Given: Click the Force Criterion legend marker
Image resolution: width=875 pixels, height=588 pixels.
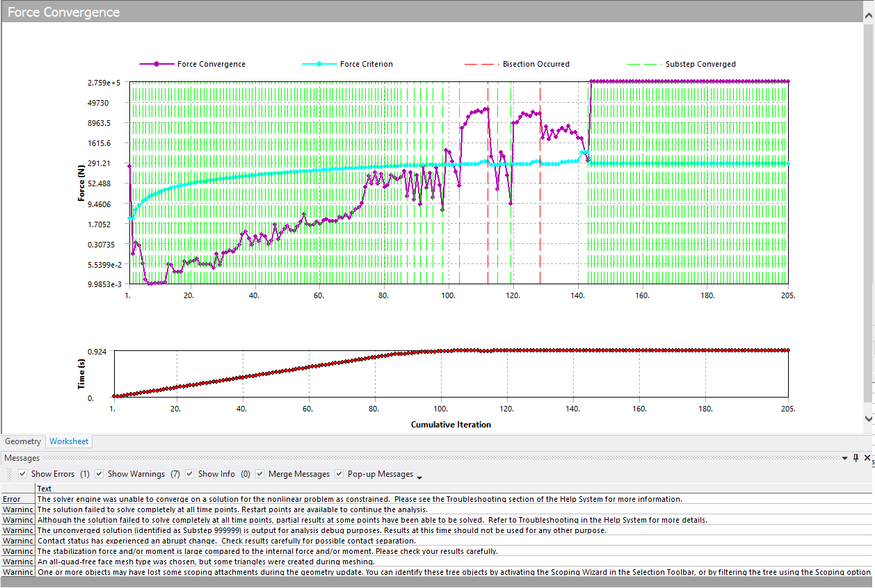Looking at the screenshot, I should (319, 64).
